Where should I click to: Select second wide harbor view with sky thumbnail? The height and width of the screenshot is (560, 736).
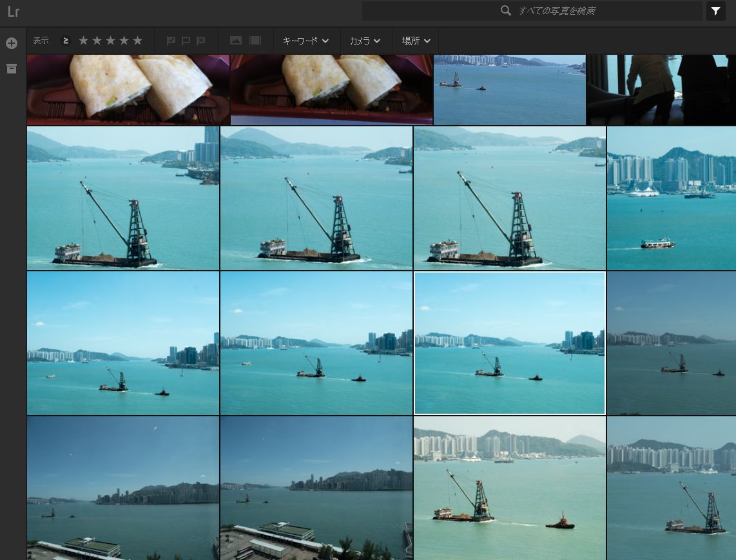point(316,343)
